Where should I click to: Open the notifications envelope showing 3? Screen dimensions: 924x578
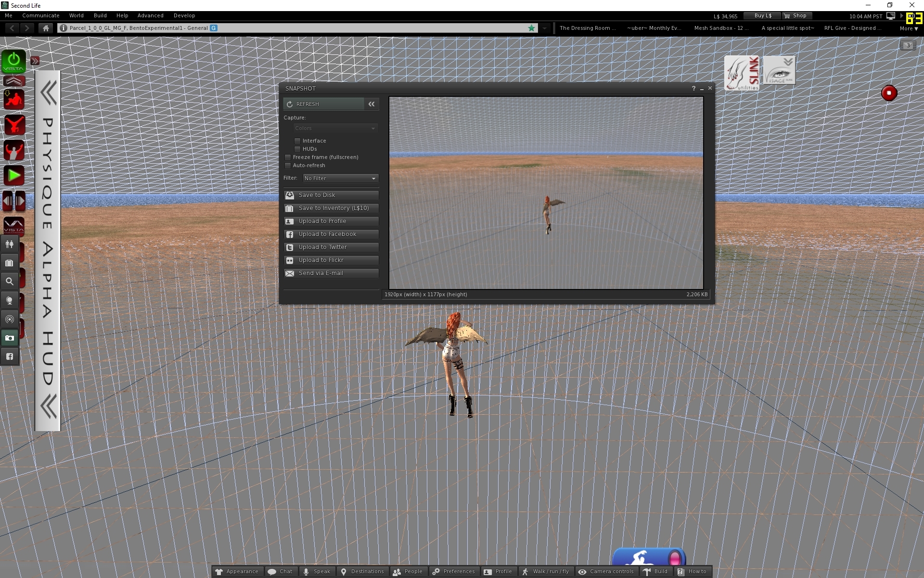click(x=908, y=45)
